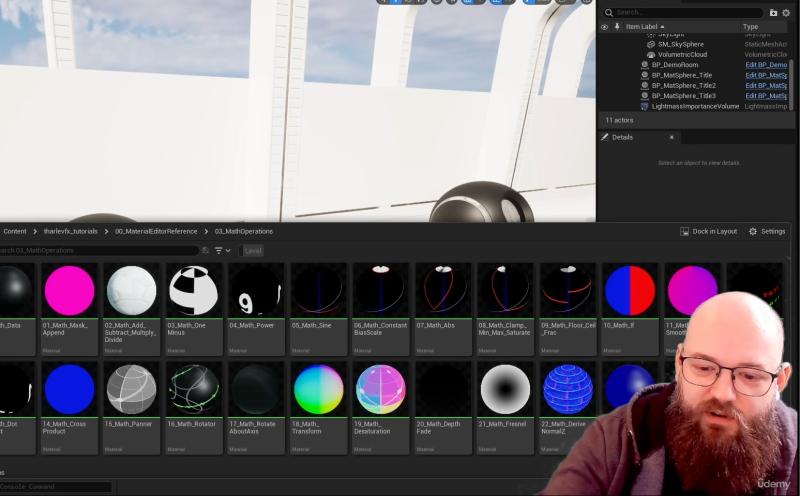800x496 pixels.
Task: Click the BP_DemoRoom actor icon
Action: coord(644,64)
